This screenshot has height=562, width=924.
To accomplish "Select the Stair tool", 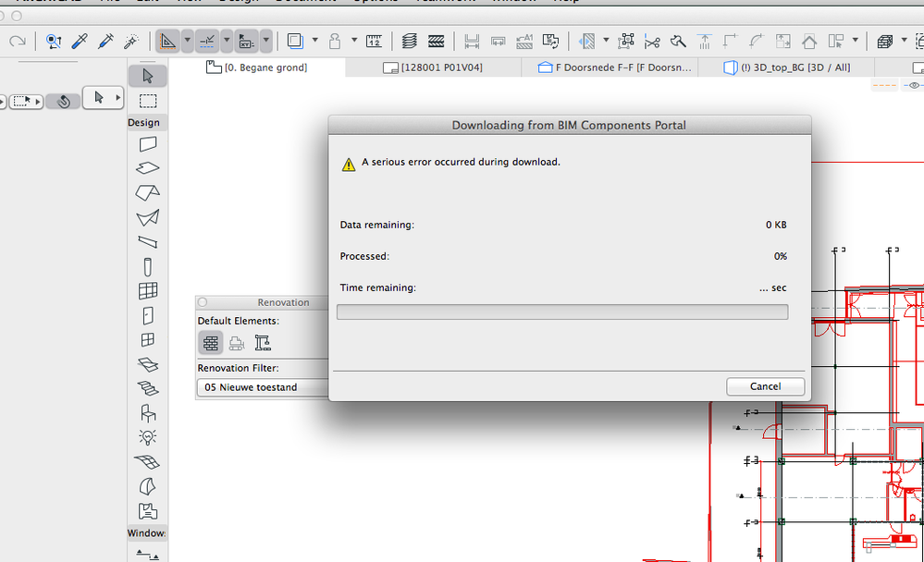I will point(147,388).
